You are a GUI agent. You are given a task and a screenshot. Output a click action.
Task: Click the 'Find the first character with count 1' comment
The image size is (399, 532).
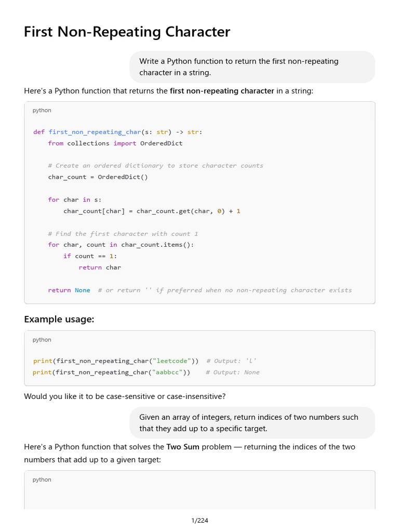123,234
